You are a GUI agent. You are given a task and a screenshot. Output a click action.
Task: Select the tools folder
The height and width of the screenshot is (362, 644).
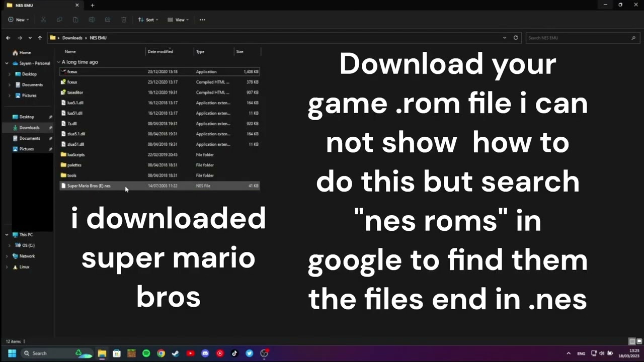[159, 175]
